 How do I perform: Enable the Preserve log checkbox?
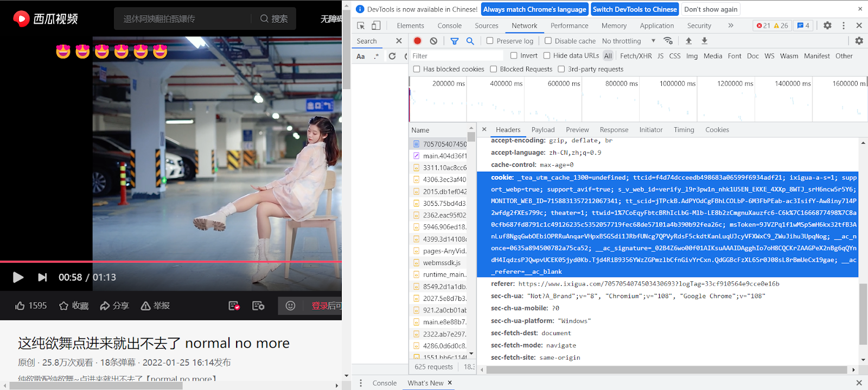tap(490, 41)
